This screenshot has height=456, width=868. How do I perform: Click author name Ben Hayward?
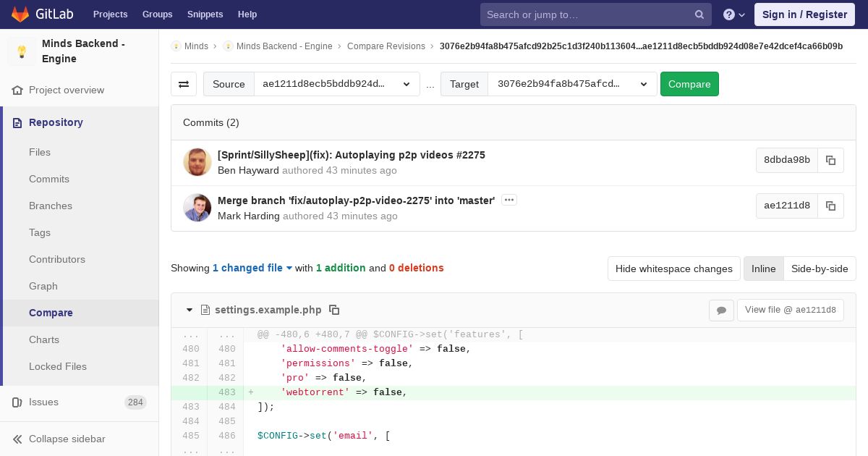click(248, 171)
